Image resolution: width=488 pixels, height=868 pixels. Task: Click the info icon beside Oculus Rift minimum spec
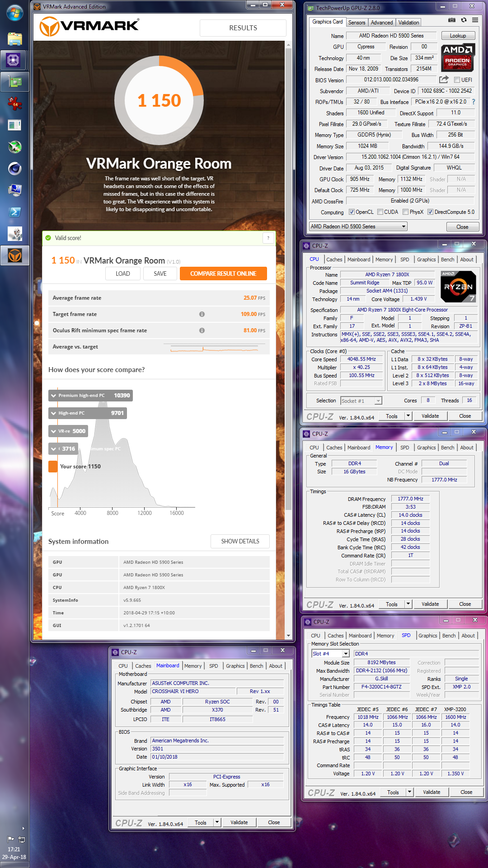pyautogui.click(x=202, y=330)
